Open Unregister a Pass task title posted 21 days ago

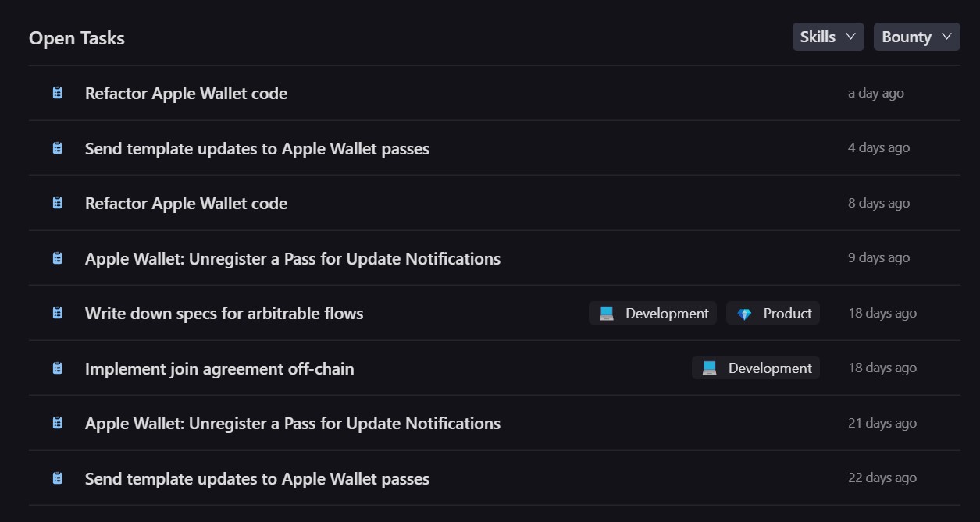(x=293, y=424)
